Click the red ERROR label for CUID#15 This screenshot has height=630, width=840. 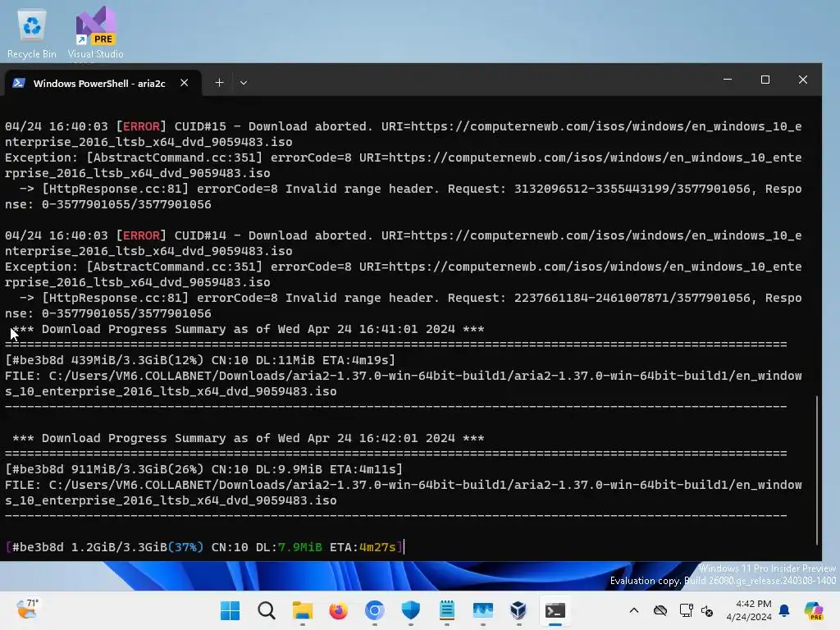pyautogui.click(x=141, y=126)
